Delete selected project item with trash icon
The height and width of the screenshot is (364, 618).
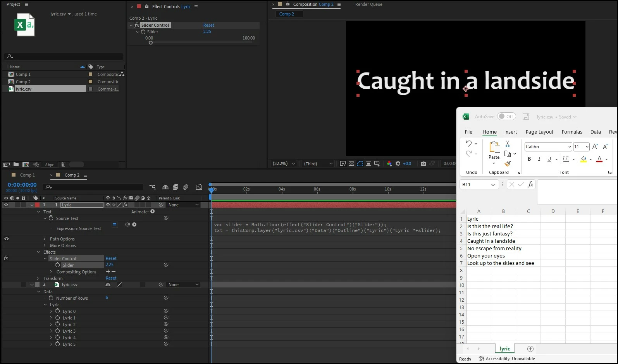tap(63, 165)
